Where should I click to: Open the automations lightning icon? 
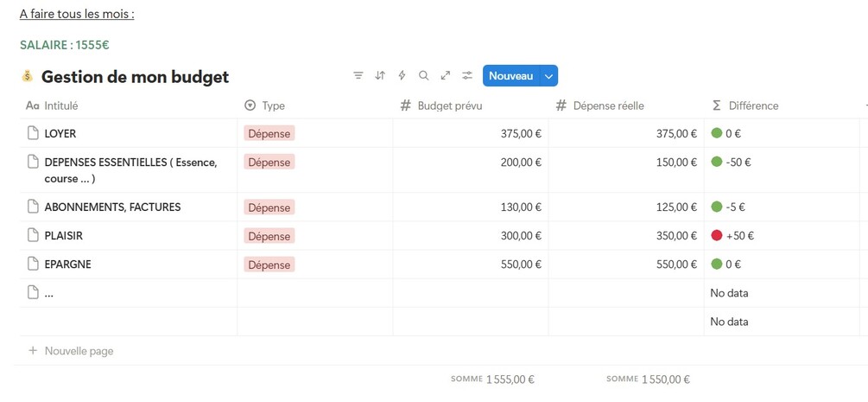(402, 76)
